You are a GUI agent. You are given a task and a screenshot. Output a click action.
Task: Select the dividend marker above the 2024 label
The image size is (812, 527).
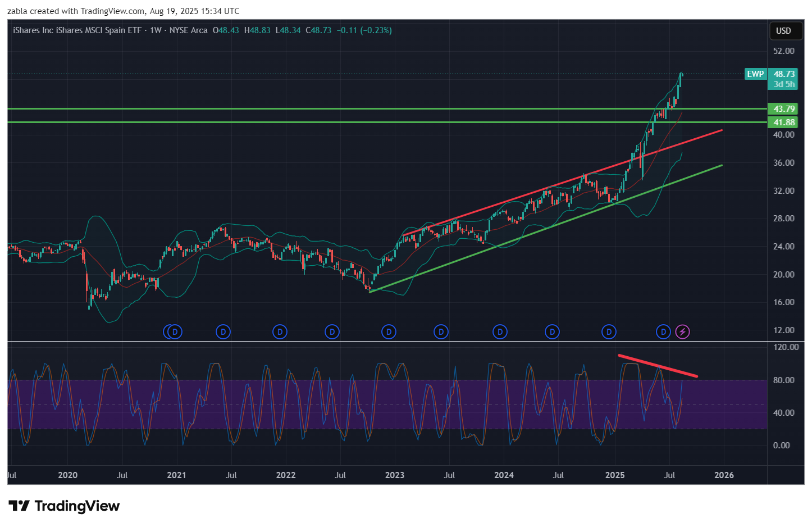pyautogui.click(x=500, y=332)
